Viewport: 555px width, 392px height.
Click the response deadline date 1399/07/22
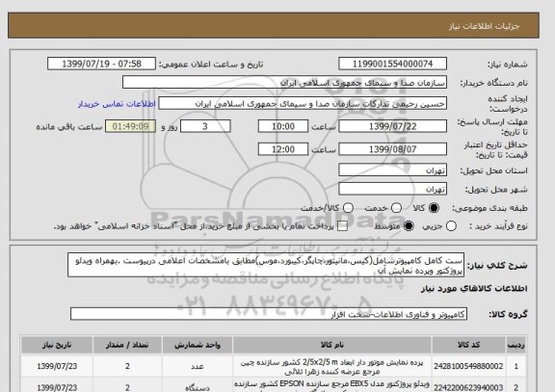pyautogui.click(x=392, y=126)
